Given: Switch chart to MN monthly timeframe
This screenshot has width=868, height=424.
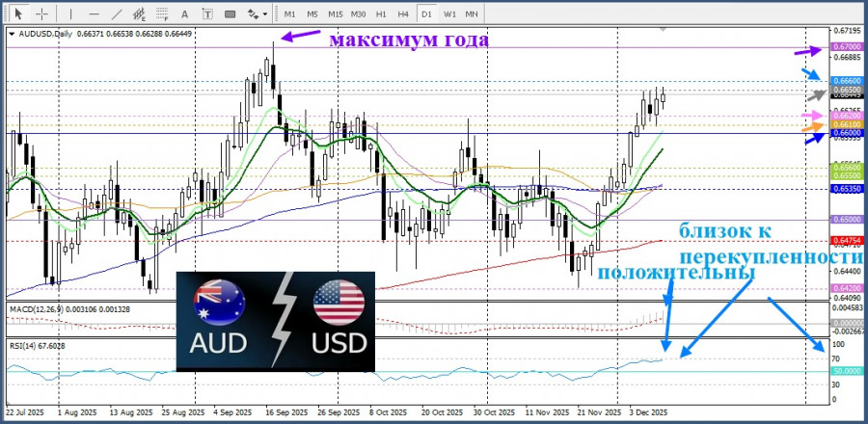Looking at the screenshot, I should click(472, 13).
